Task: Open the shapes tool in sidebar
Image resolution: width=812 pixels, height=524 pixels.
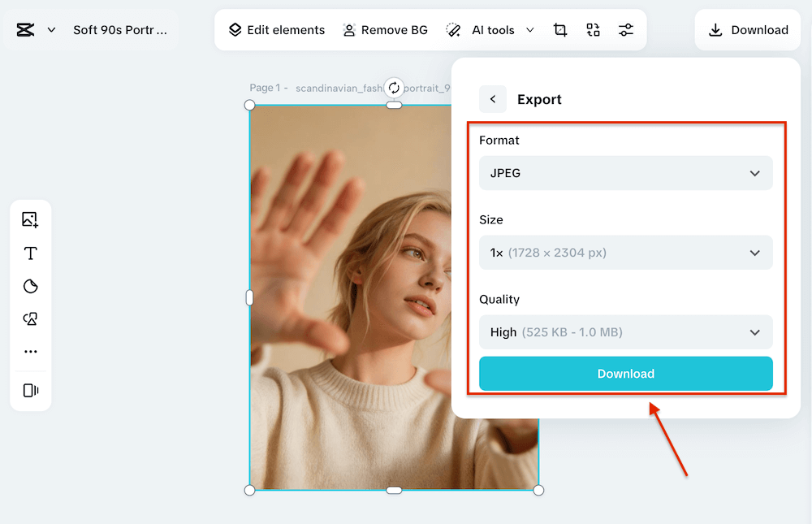Action: (x=31, y=318)
